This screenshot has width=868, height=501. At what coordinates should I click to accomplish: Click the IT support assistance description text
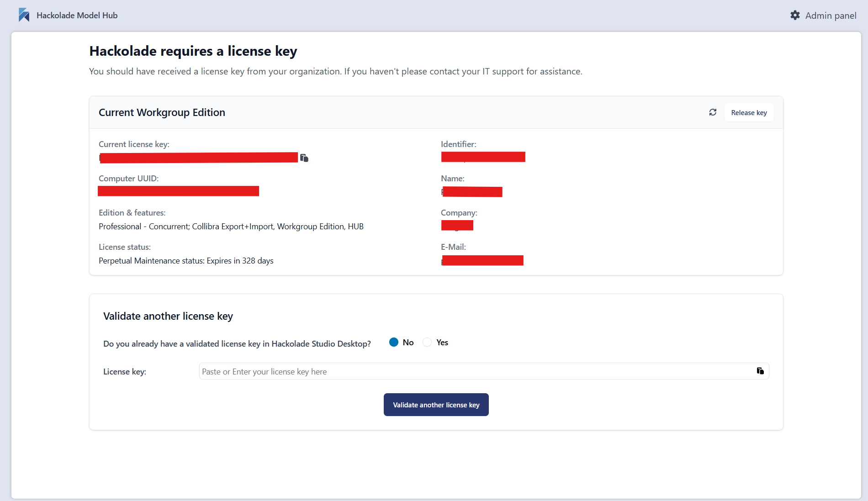coord(336,71)
